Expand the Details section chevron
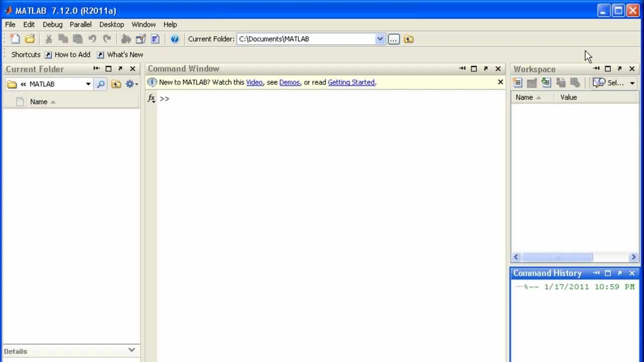644x362 pixels. pos(132,350)
